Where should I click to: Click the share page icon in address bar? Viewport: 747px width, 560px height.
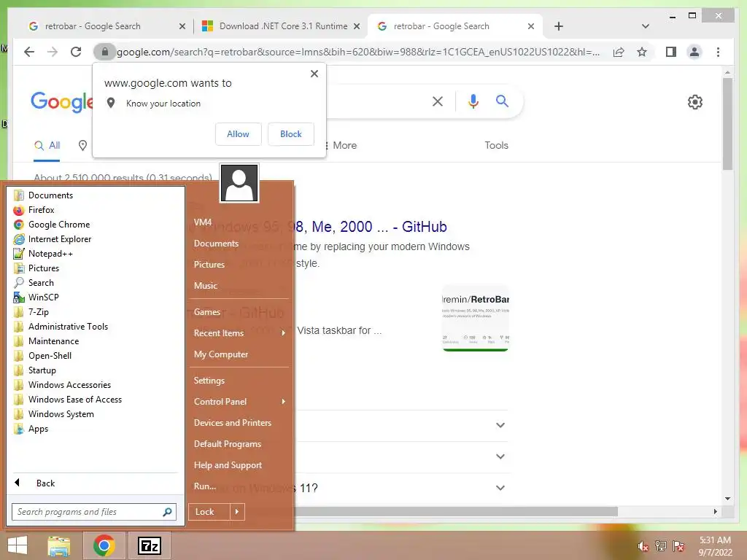coord(619,52)
